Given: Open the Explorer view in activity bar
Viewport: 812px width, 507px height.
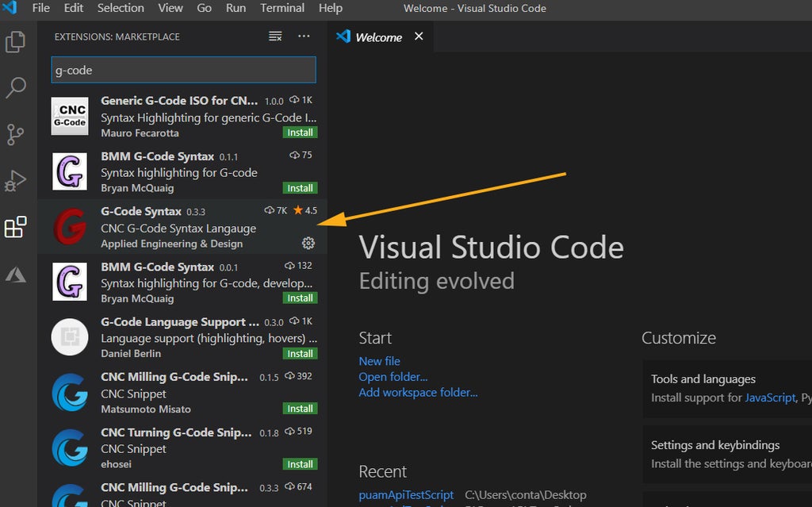Looking at the screenshot, I should (x=16, y=41).
